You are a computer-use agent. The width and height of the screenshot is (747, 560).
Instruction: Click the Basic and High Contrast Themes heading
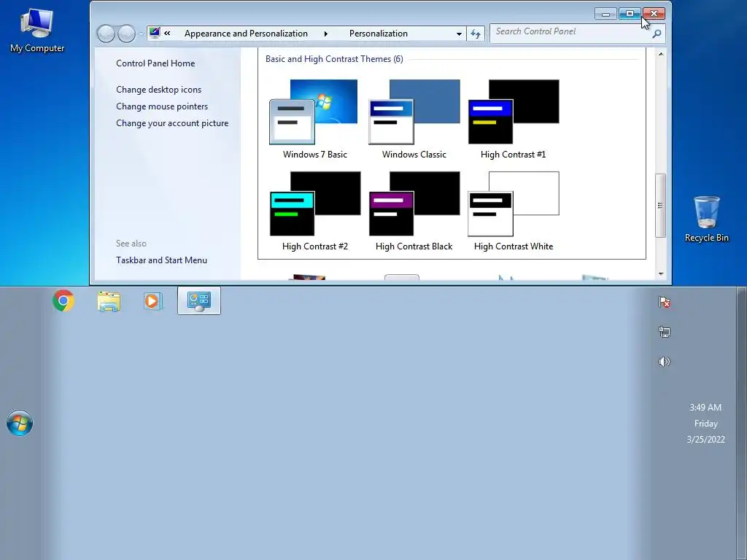tap(334, 59)
